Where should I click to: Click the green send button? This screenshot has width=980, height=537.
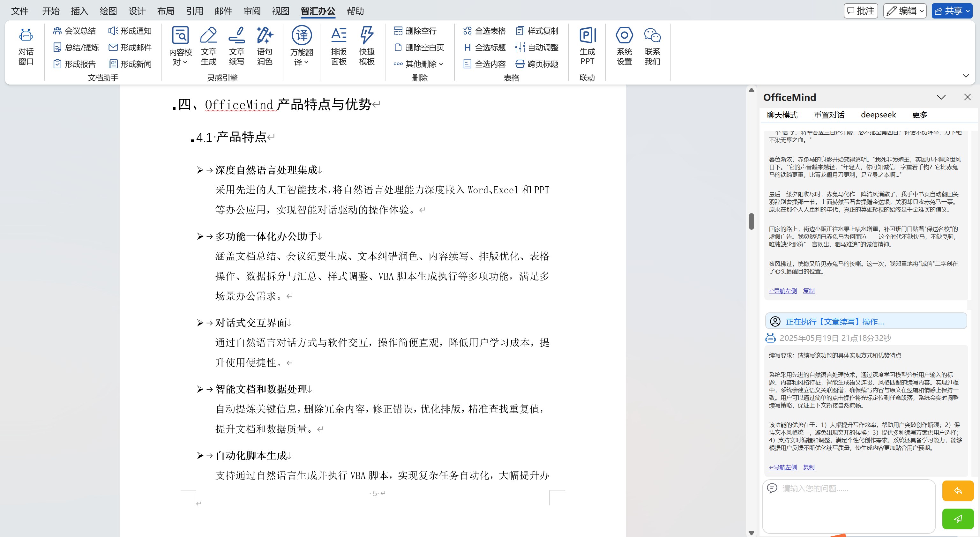coord(958,519)
